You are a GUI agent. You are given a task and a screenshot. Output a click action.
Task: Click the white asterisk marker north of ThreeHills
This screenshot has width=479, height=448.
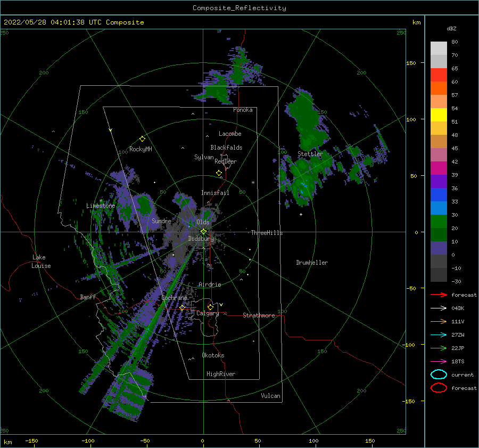click(253, 183)
